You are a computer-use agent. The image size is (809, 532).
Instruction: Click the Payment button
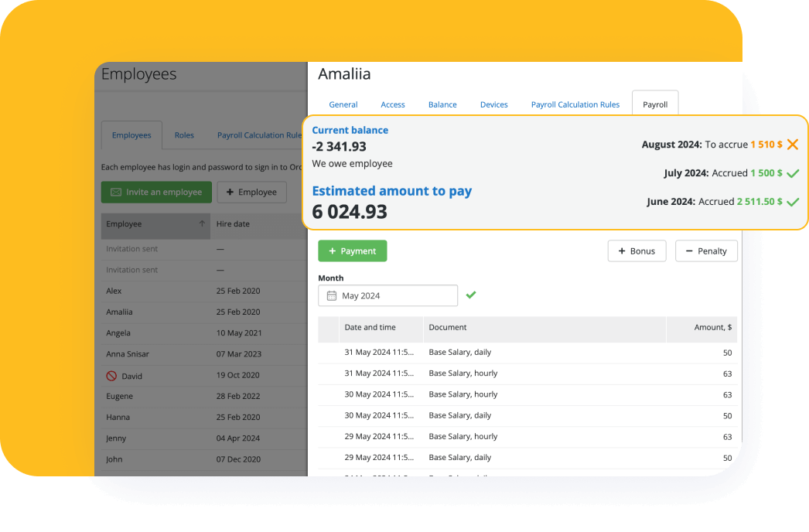coord(353,251)
